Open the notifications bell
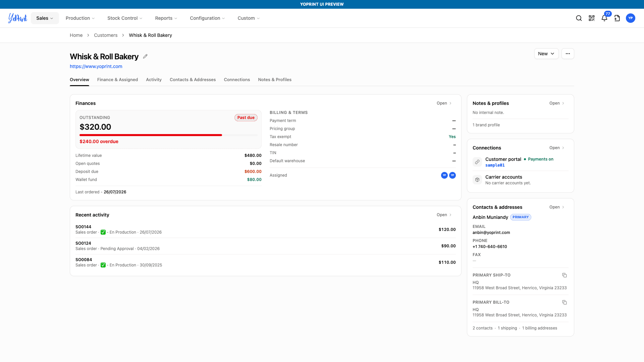Image resolution: width=644 pixels, height=362 pixels. 604,18
